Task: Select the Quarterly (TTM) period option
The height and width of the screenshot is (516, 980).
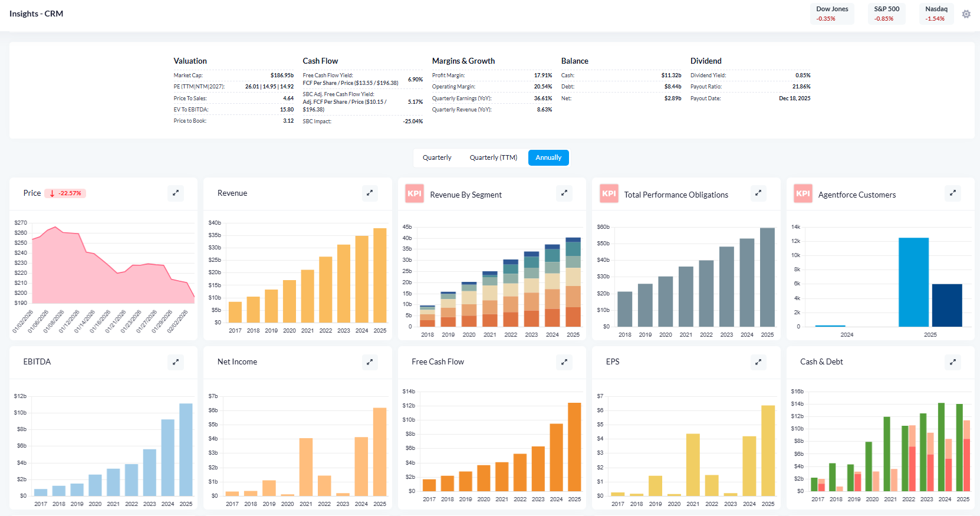Action: pyautogui.click(x=493, y=157)
